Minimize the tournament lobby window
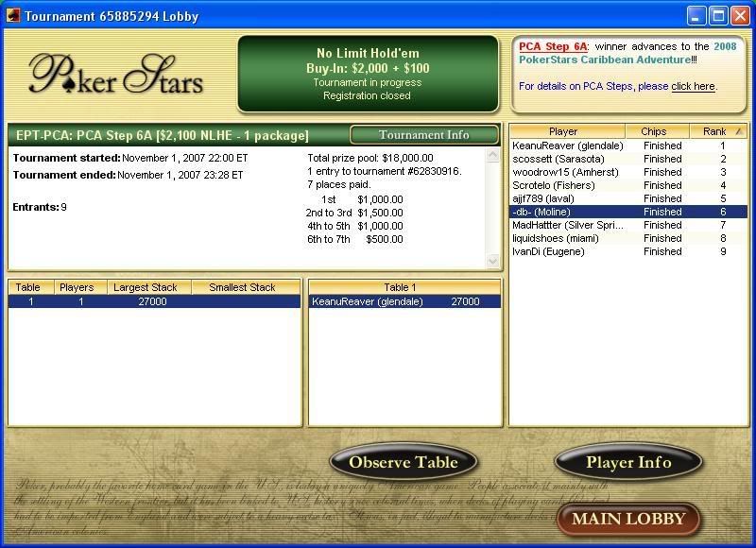 (x=696, y=16)
